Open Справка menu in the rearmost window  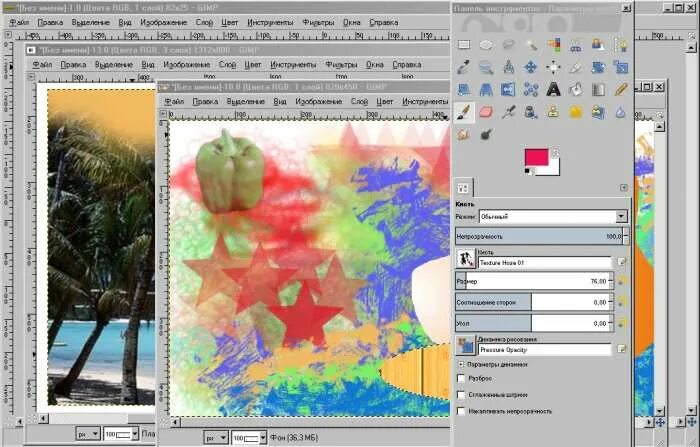click(x=383, y=22)
